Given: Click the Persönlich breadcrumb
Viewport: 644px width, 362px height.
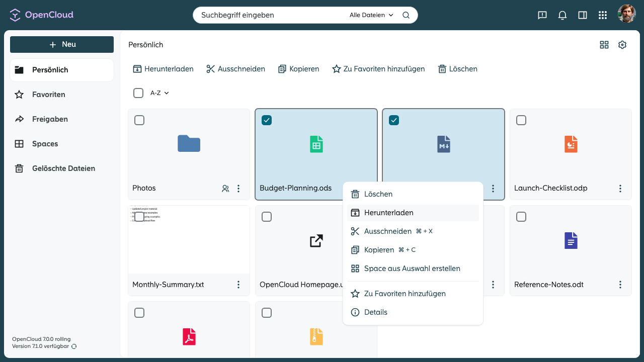Looking at the screenshot, I should tap(146, 45).
